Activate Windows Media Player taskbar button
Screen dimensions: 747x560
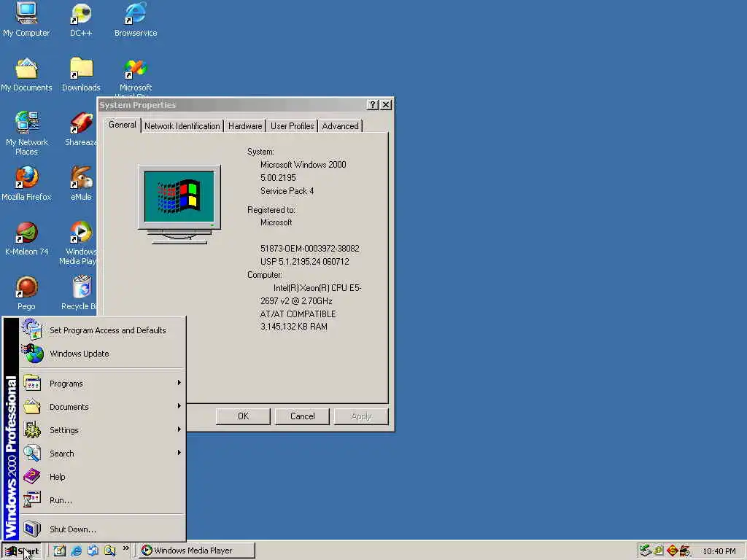[197, 551]
